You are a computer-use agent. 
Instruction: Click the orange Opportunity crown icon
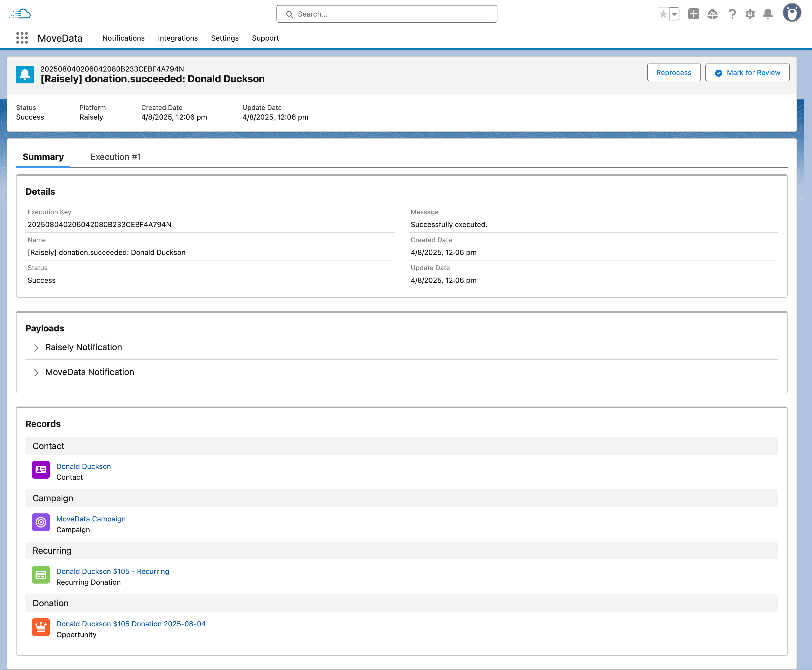[41, 627]
